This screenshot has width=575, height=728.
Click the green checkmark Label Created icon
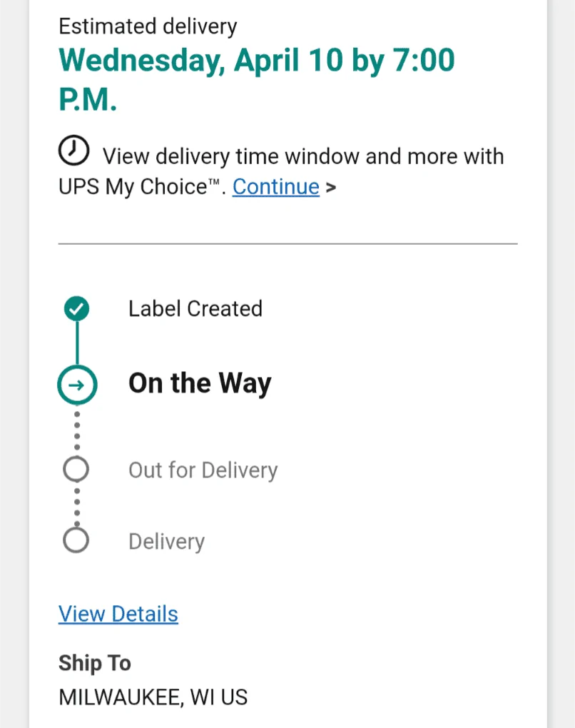76,309
